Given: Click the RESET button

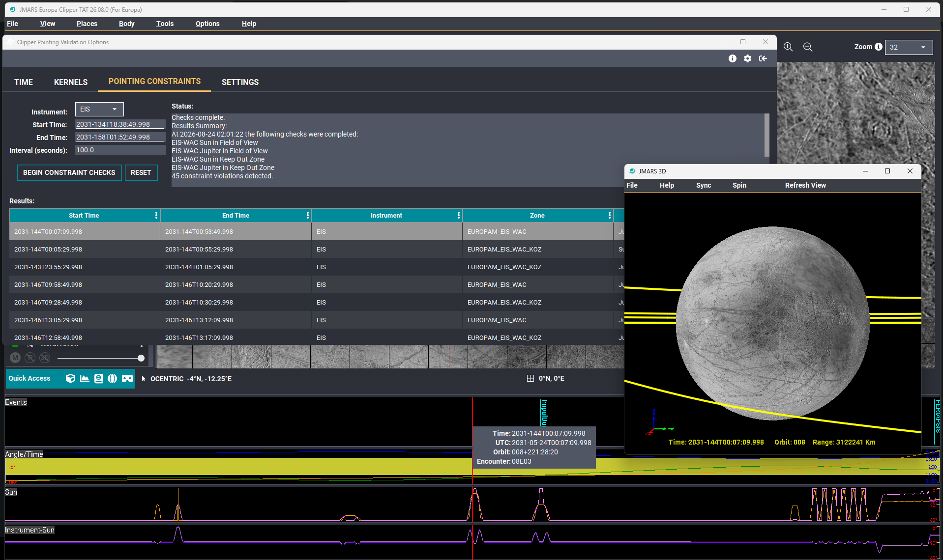Looking at the screenshot, I should point(141,172).
